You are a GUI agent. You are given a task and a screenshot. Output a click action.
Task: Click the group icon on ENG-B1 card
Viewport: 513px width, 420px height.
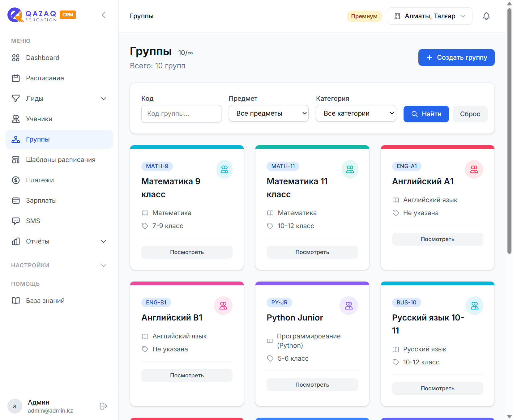click(x=223, y=306)
